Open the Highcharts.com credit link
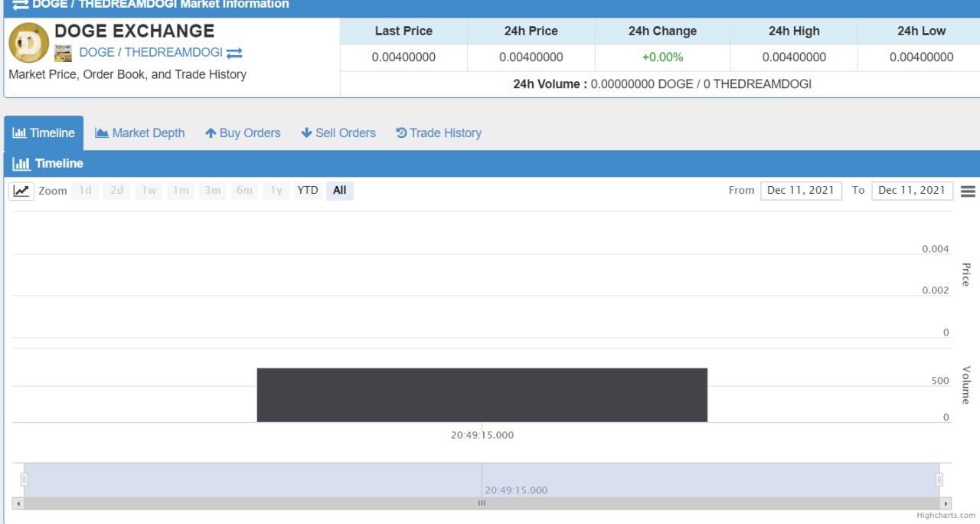This screenshot has height=524, width=980. coord(946,516)
